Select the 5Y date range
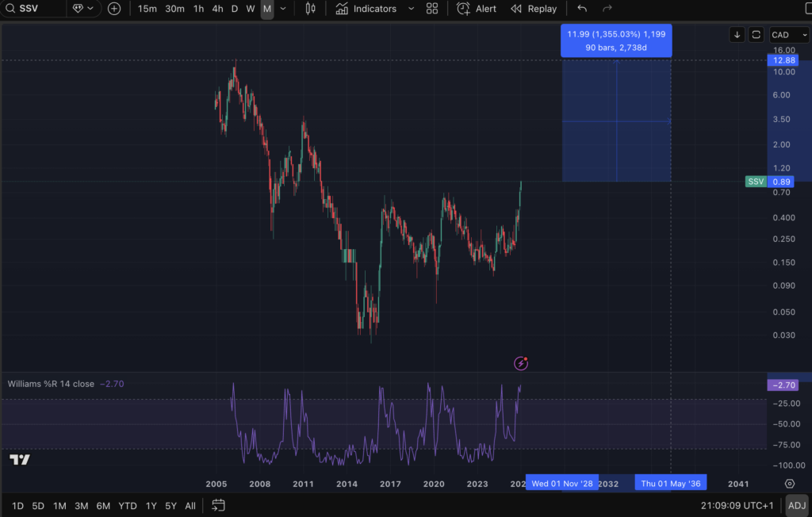This screenshot has width=812, height=517. 170,505
